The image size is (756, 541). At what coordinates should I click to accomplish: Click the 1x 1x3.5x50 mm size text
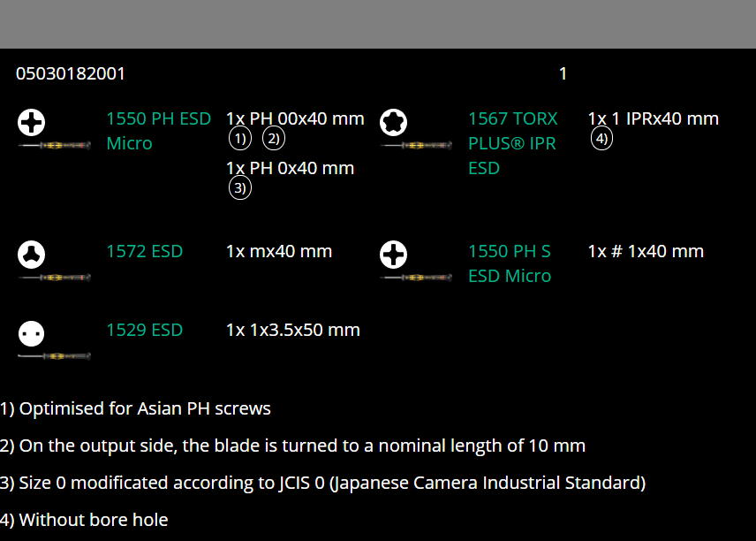(292, 330)
